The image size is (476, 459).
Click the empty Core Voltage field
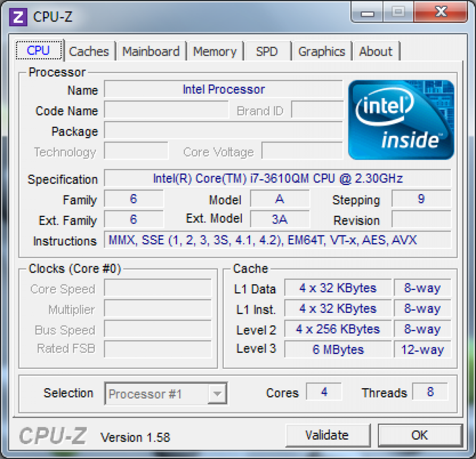(x=303, y=151)
